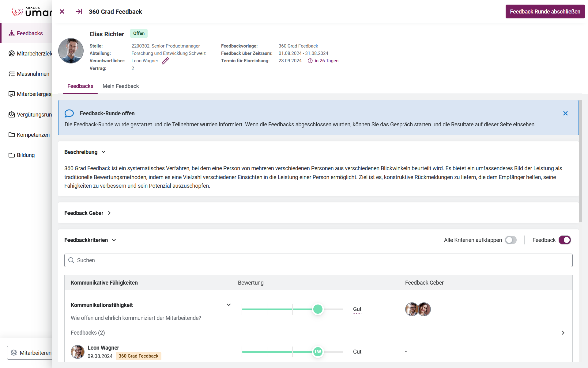Collapse the Beschreibung section
Viewport: 588px width, 368px height.
(104, 152)
